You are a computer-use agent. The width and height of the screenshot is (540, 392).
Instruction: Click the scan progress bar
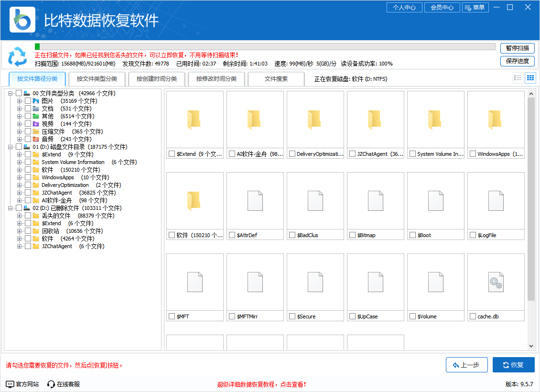(265, 46)
